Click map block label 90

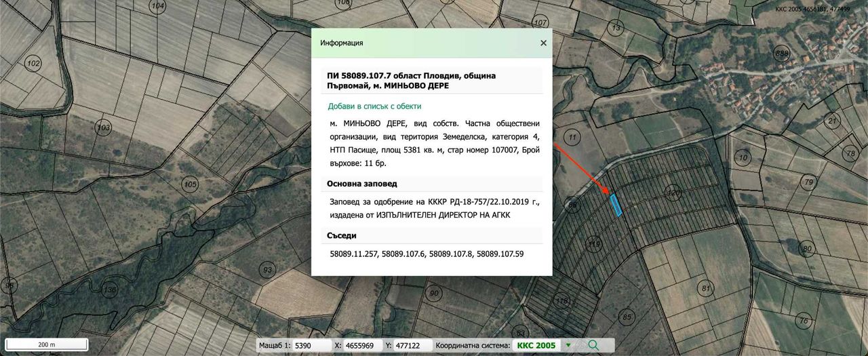[434, 294]
